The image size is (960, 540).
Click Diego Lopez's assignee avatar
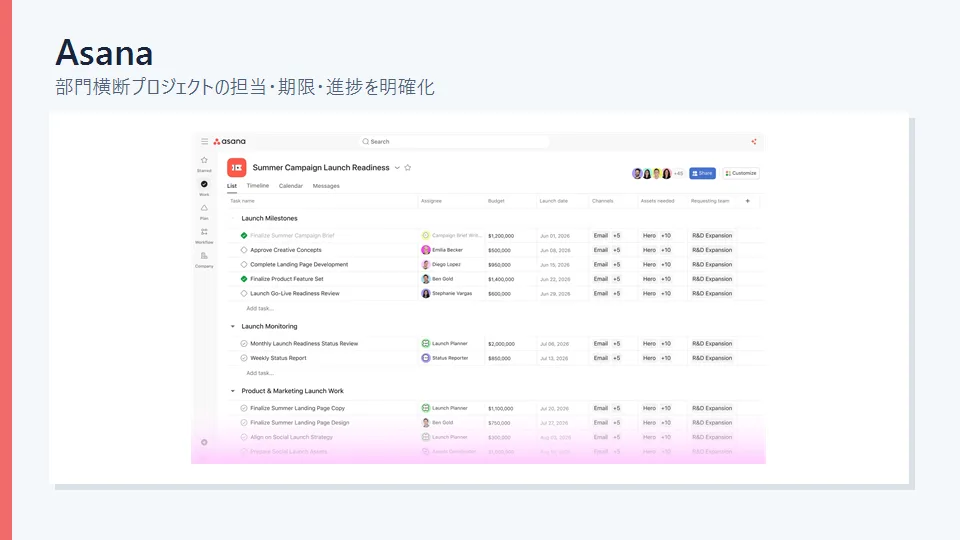(426, 264)
